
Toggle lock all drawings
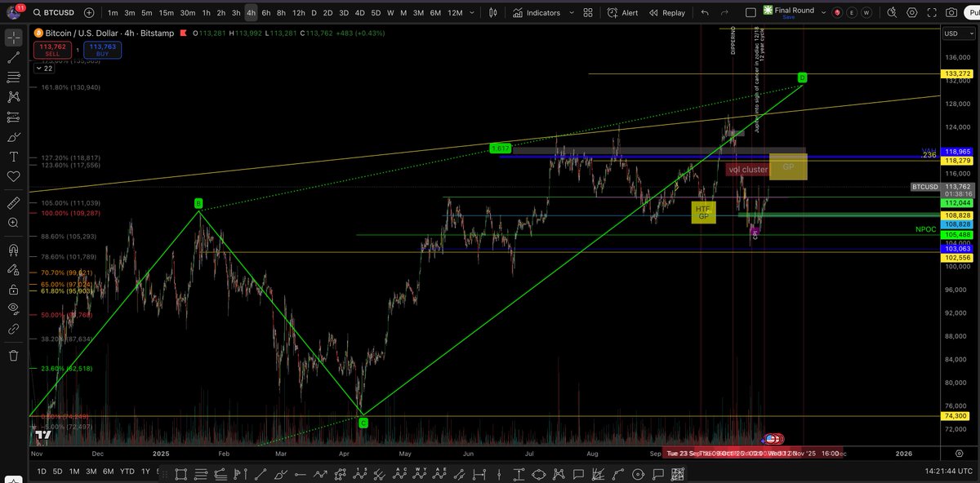point(14,289)
